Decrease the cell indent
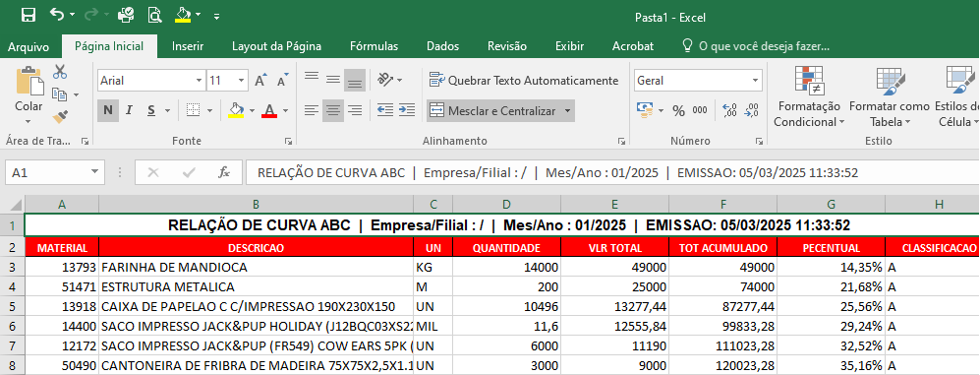The image size is (980, 375). point(385,111)
